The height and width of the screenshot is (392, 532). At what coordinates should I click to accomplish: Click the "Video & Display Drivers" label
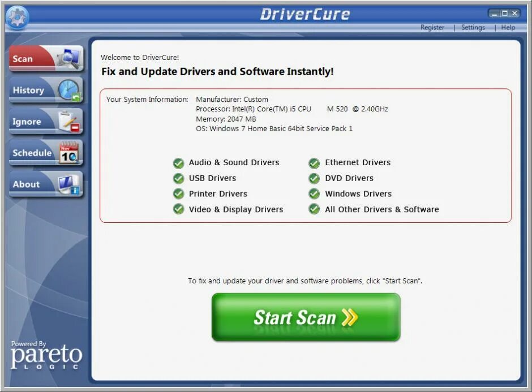click(236, 209)
